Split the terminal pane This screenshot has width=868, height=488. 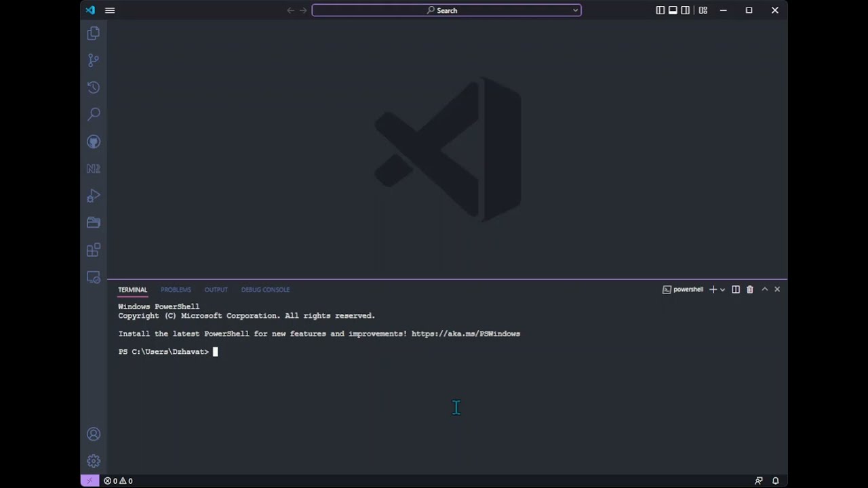pos(736,289)
